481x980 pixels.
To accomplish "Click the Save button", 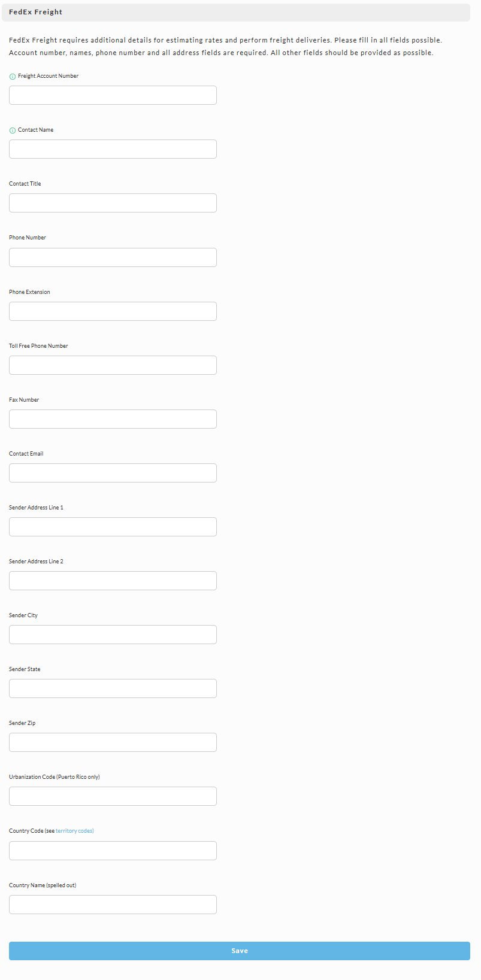I will pyautogui.click(x=240, y=951).
